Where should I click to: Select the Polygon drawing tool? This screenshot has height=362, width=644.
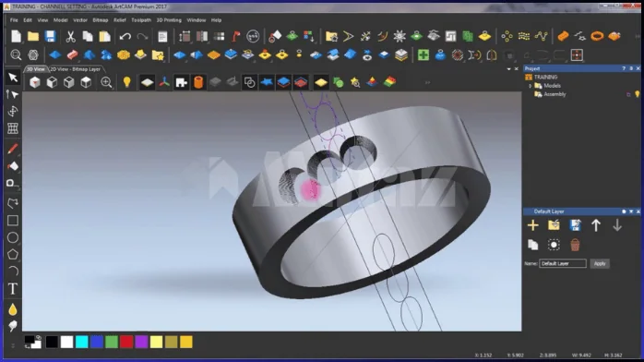tap(13, 254)
